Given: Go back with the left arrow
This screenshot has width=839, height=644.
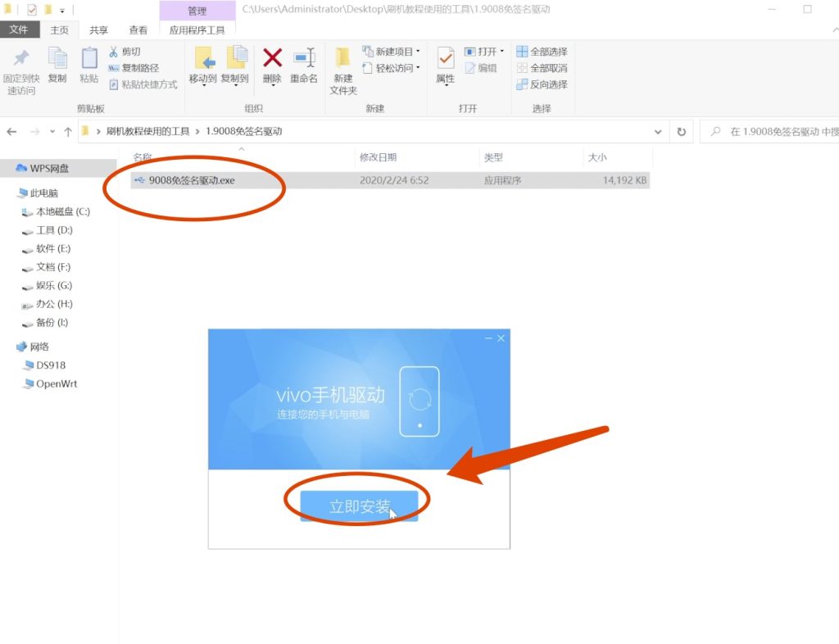Looking at the screenshot, I should point(11,132).
